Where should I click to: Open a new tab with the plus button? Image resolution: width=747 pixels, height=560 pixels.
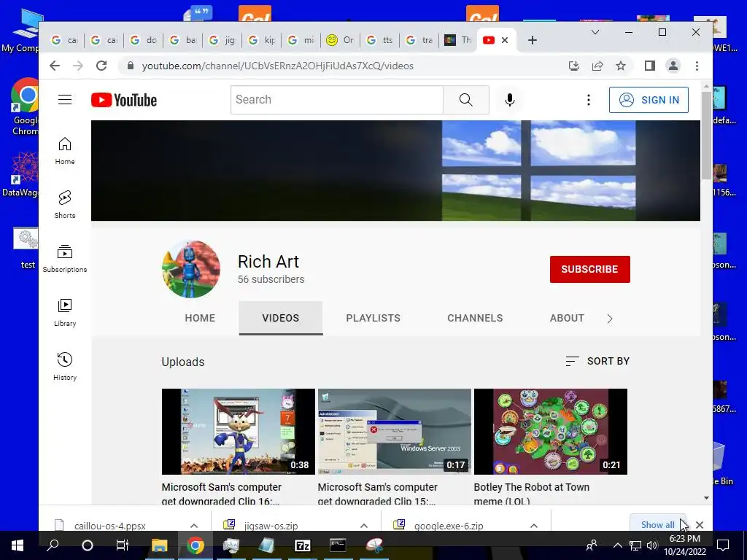(532, 40)
